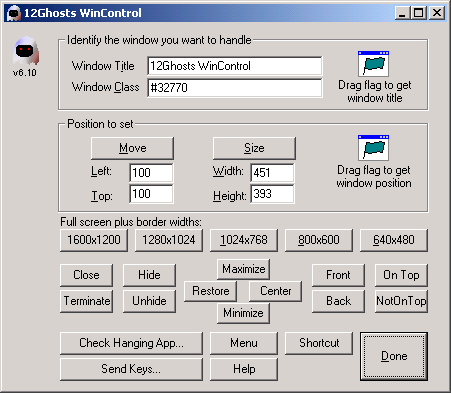Choose the 640x480 preset

[x=394, y=240]
